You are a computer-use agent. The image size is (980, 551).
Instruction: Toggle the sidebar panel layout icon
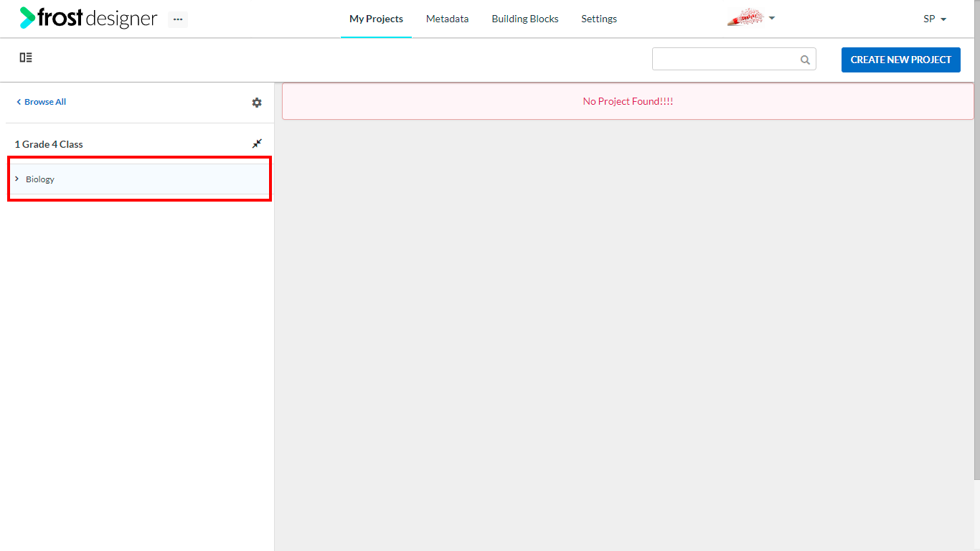[26, 57]
